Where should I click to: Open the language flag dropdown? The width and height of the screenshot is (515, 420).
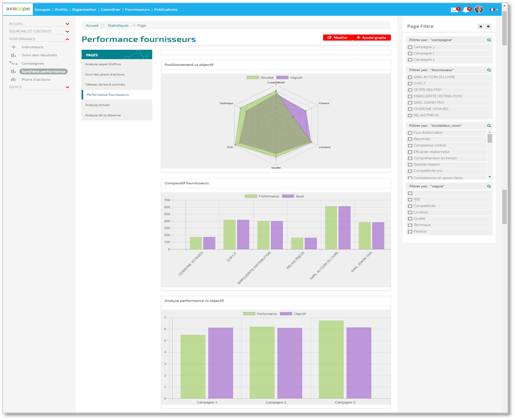tap(494, 10)
